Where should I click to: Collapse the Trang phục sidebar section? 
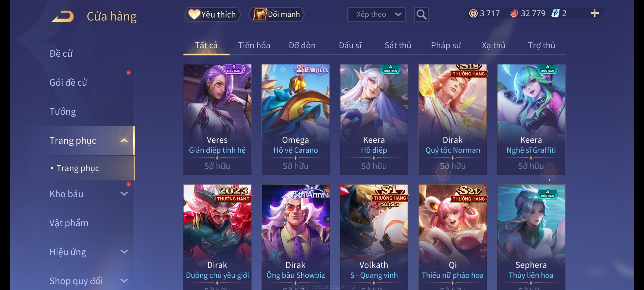click(x=124, y=140)
